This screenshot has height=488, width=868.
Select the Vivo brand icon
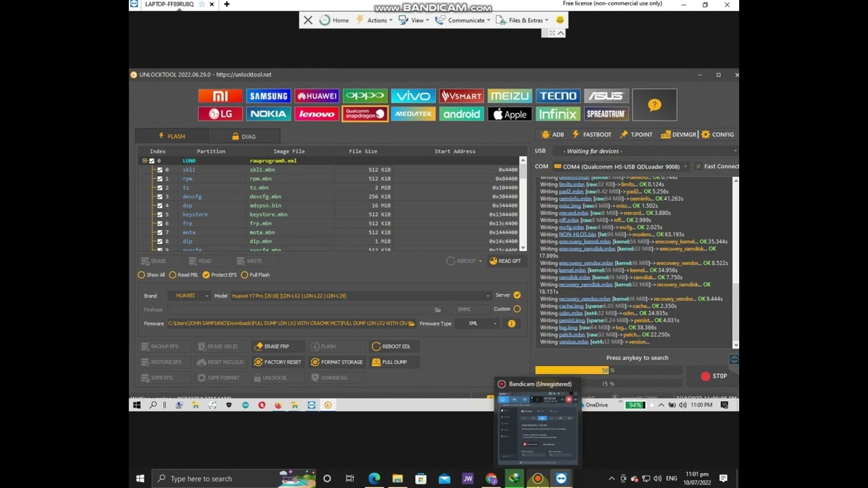413,96
